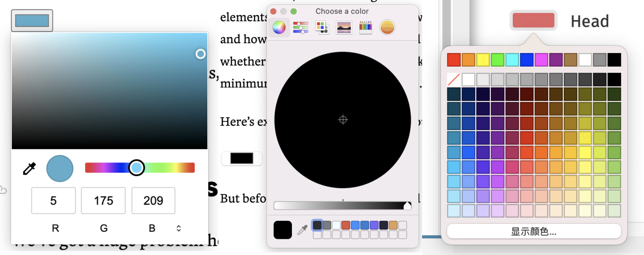The height and width of the screenshot is (255, 644).
Task: Click the R value field showing 5
Action: (53, 200)
